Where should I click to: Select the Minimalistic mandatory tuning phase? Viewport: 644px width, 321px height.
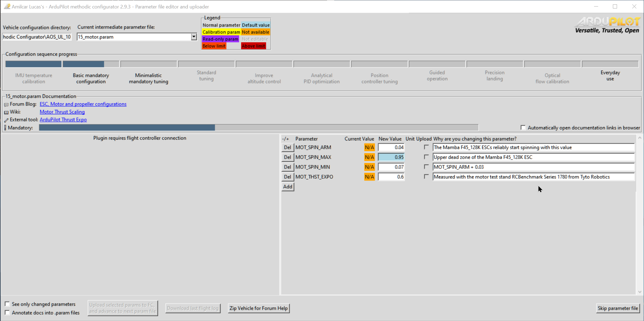(x=148, y=78)
